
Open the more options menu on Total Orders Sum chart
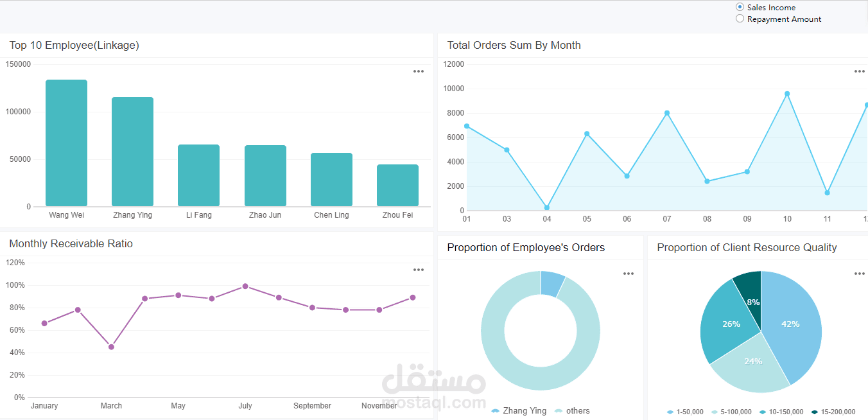tap(859, 71)
